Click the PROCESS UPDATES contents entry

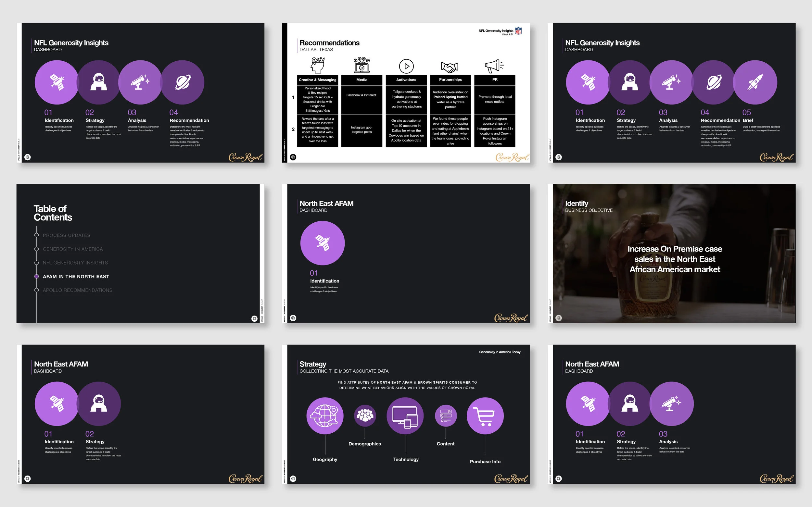click(x=67, y=235)
